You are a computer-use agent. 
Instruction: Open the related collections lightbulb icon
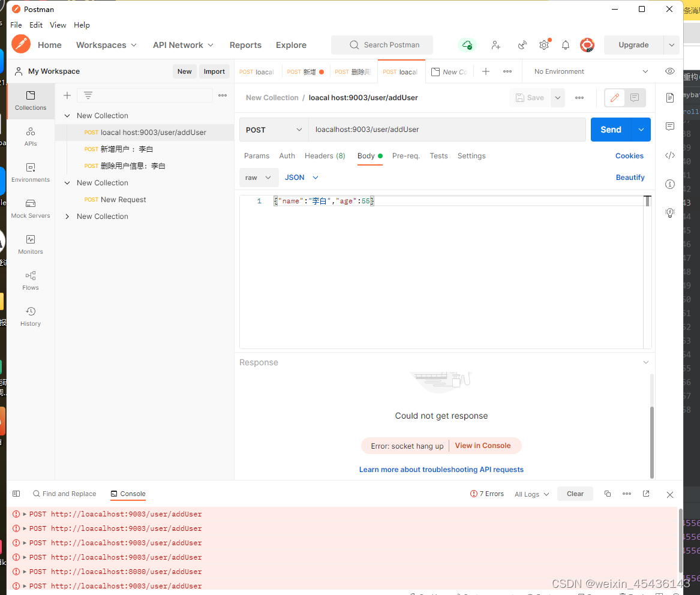pyautogui.click(x=669, y=212)
